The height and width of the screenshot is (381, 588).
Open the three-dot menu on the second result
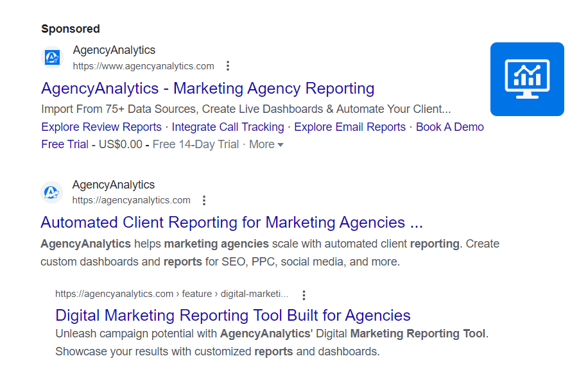203,200
